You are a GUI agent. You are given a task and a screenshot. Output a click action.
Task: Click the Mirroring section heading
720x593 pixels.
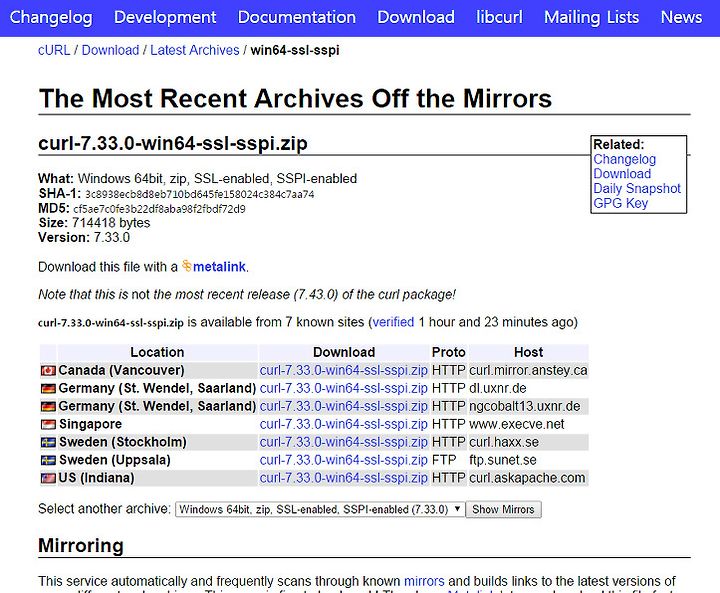pos(81,546)
